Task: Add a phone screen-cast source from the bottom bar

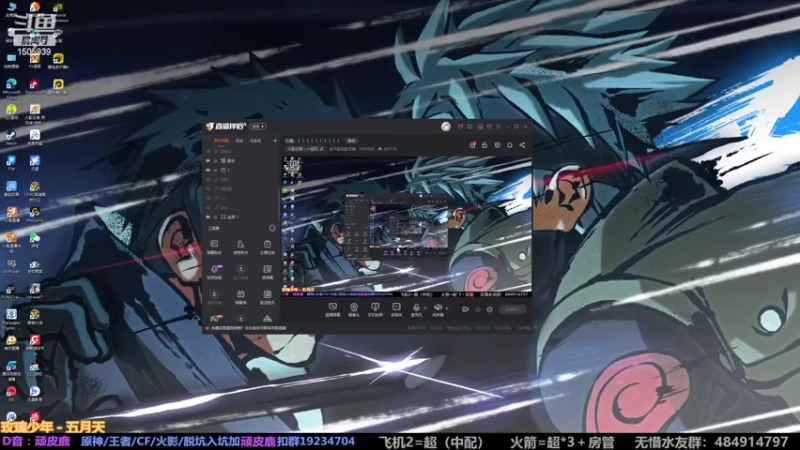Action: tap(375, 309)
